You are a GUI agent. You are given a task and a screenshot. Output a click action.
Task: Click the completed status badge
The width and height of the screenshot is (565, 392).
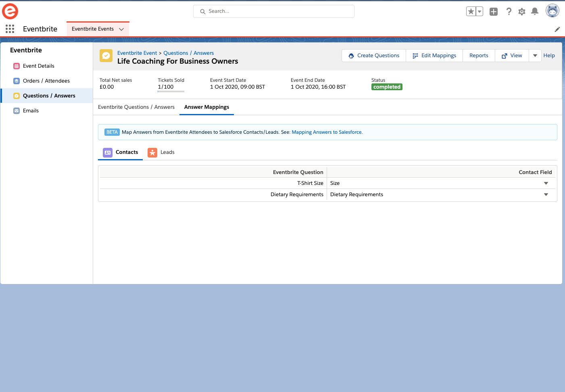(x=387, y=87)
